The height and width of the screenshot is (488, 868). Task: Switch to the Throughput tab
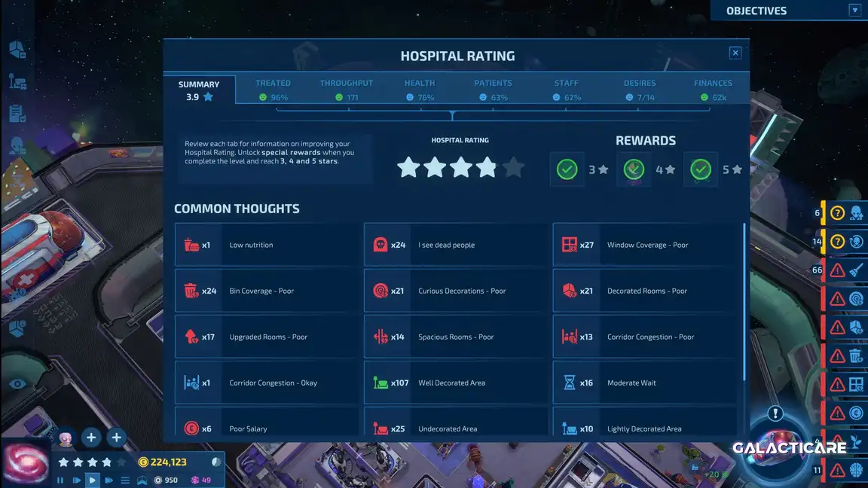[347, 90]
